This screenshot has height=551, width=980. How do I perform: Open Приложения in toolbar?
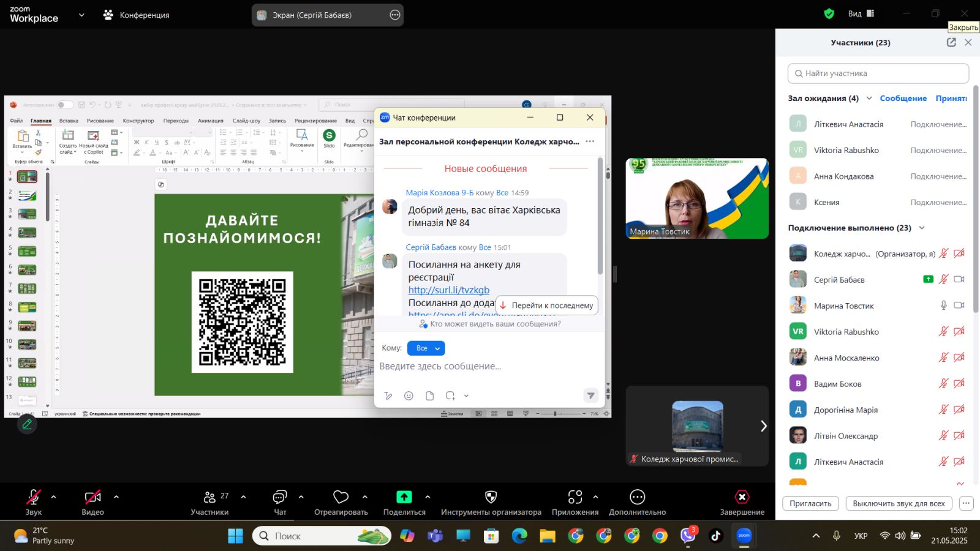pyautogui.click(x=575, y=502)
